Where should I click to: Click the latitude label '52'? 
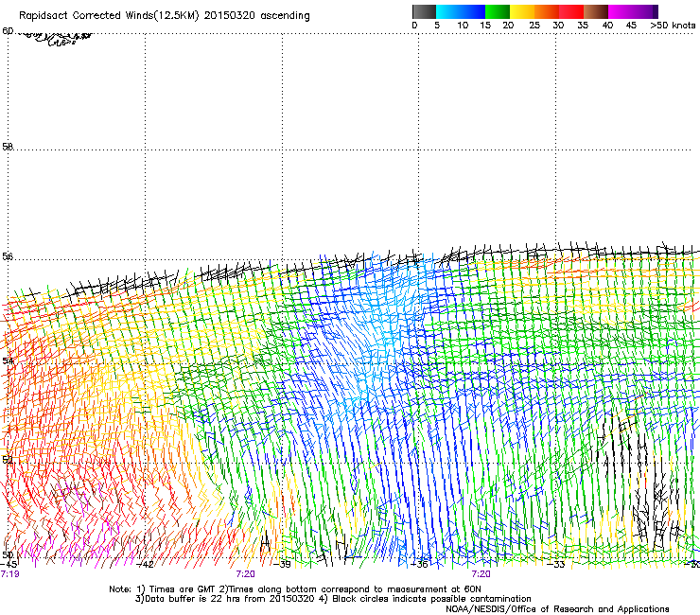(8, 460)
